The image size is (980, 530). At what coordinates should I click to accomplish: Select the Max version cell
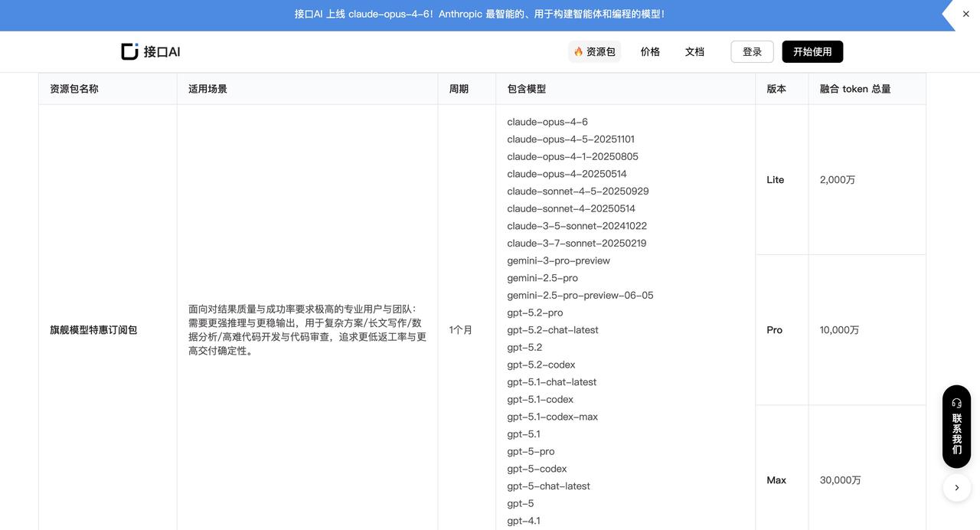[x=776, y=480]
